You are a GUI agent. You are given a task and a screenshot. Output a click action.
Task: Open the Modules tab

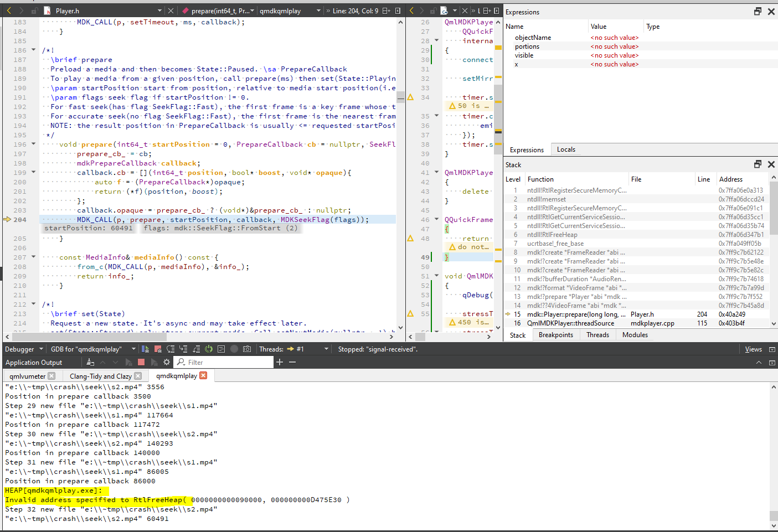tap(635, 335)
